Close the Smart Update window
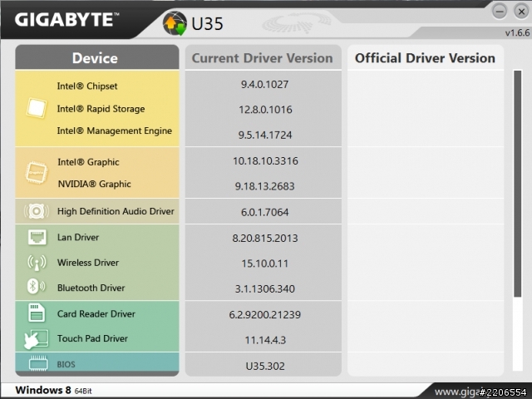Screen dimensions: 532x399 (x=521, y=12)
